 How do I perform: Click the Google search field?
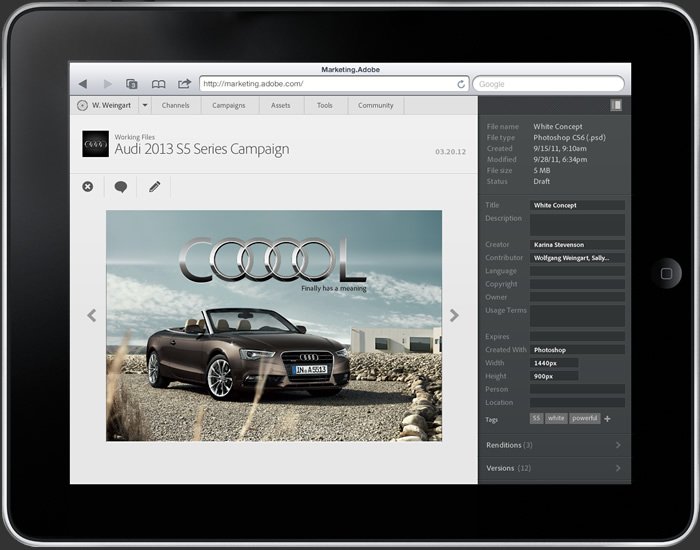tap(548, 84)
